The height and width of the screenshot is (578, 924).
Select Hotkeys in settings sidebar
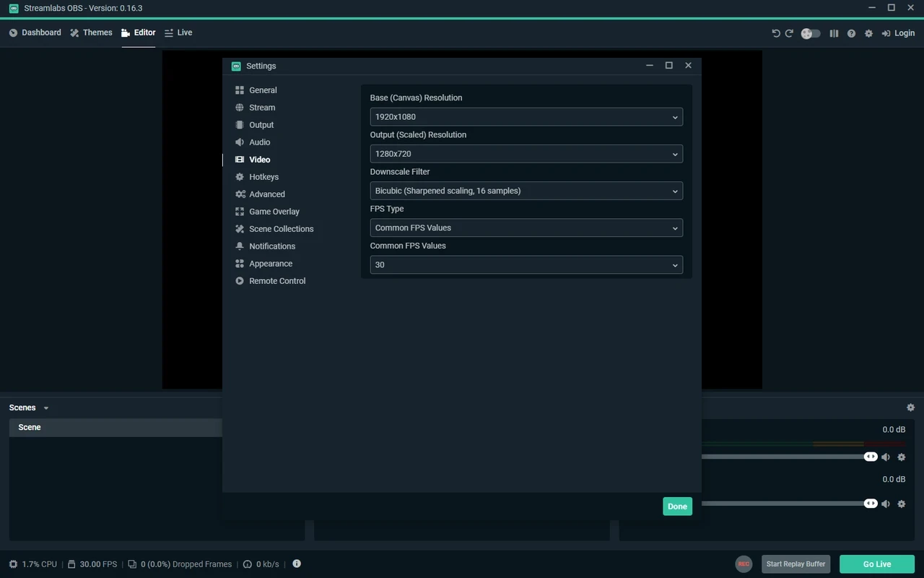click(263, 177)
